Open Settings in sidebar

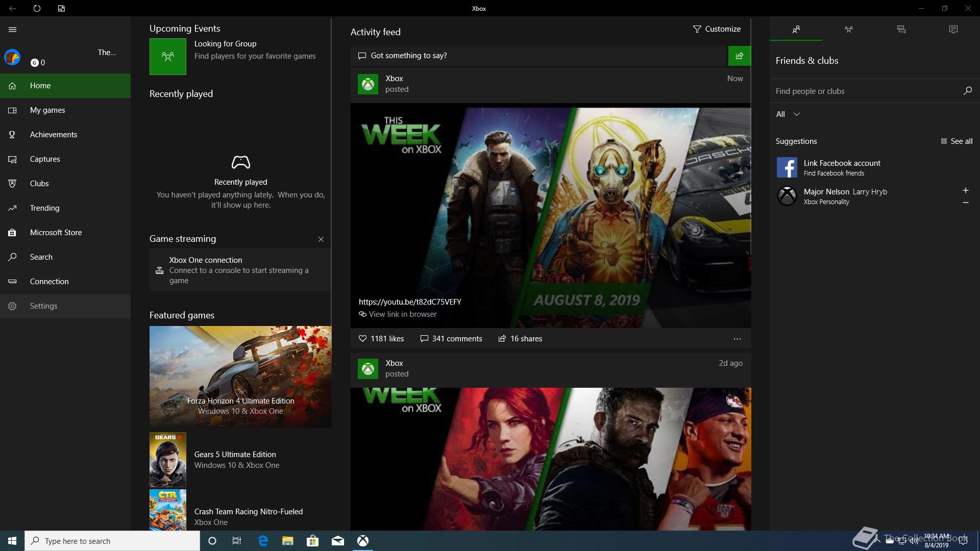(x=65, y=306)
